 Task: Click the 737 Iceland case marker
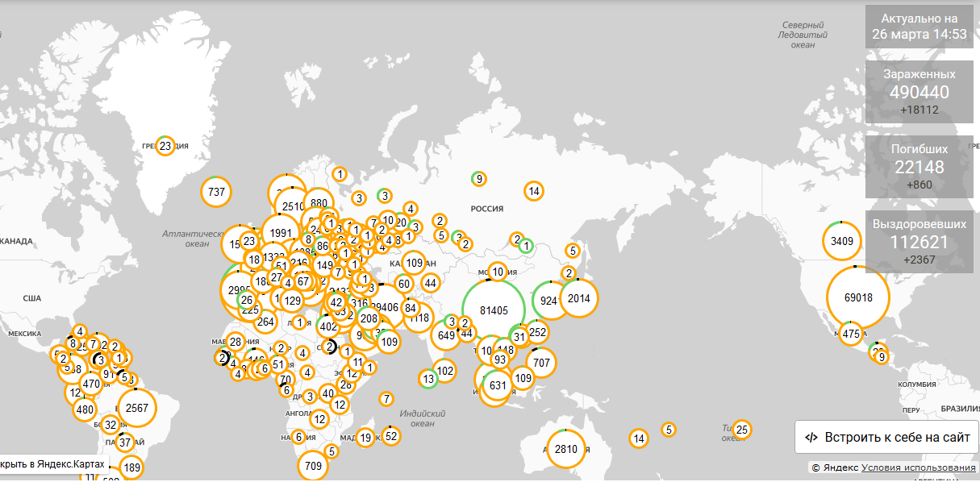(x=216, y=192)
